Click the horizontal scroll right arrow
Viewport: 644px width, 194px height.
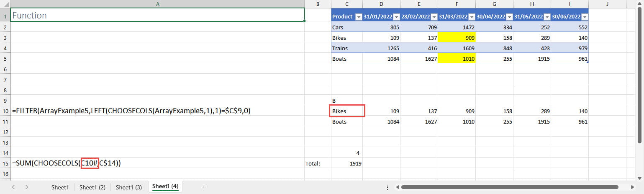[x=633, y=187]
